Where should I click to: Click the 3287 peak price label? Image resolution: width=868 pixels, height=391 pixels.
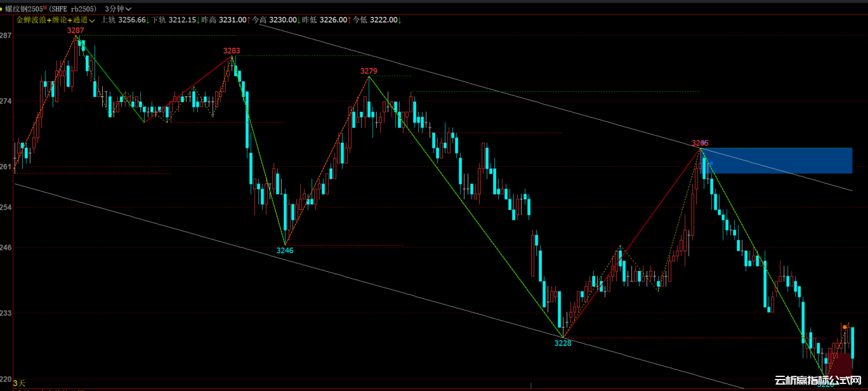[76, 30]
